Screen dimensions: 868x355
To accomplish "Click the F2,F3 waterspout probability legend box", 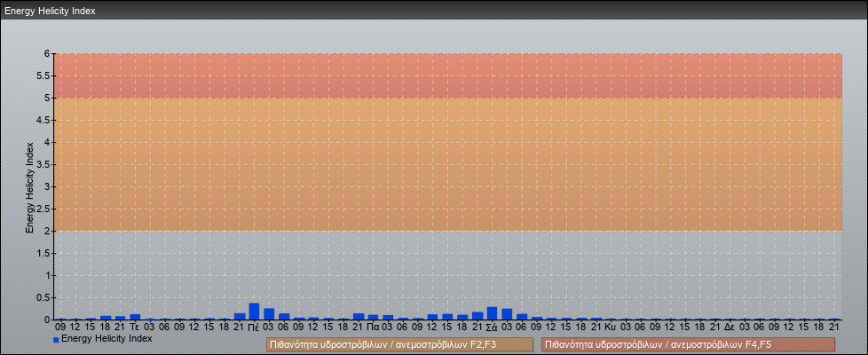I will point(399,344).
